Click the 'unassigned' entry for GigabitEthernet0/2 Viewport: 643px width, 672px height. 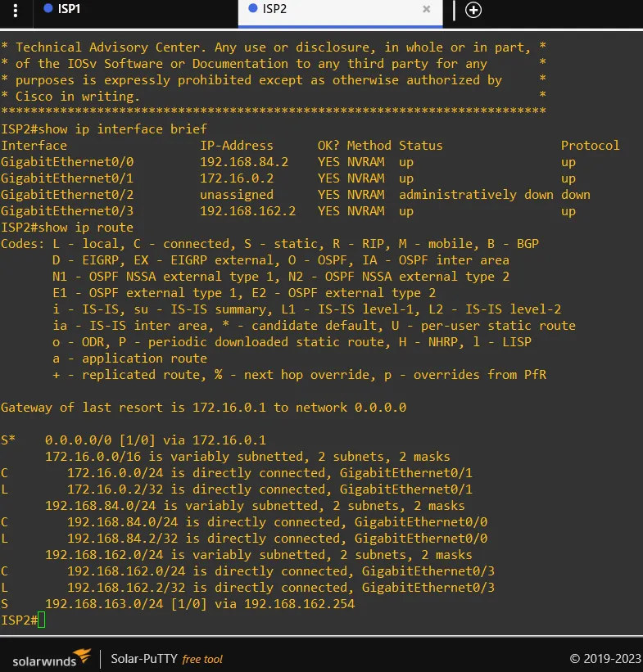click(x=237, y=195)
